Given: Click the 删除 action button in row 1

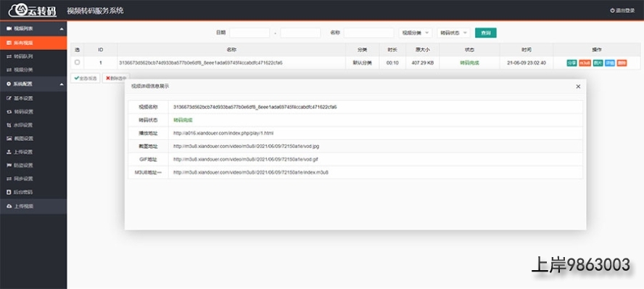Looking at the screenshot, I should (622, 63).
